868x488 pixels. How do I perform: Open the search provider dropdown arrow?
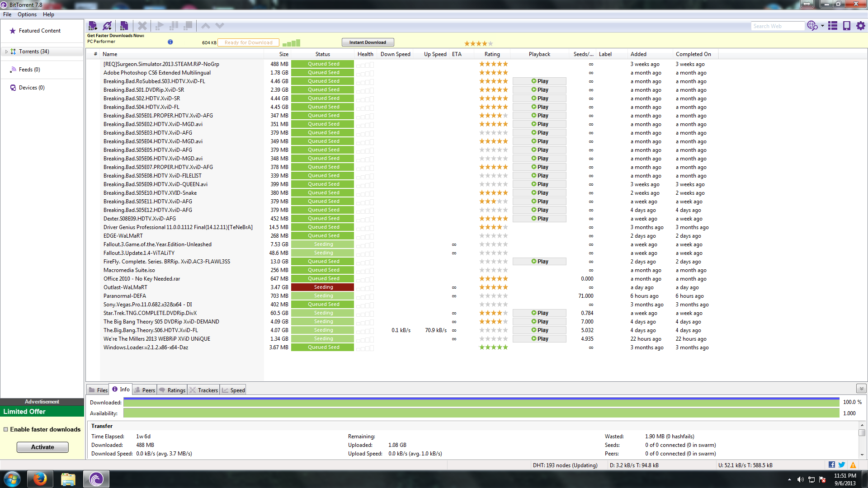point(822,26)
